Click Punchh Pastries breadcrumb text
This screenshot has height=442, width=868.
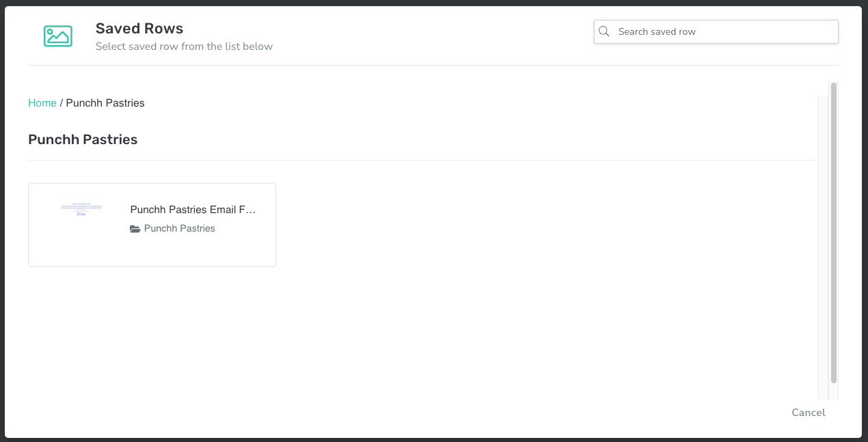pyautogui.click(x=105, y=103)
